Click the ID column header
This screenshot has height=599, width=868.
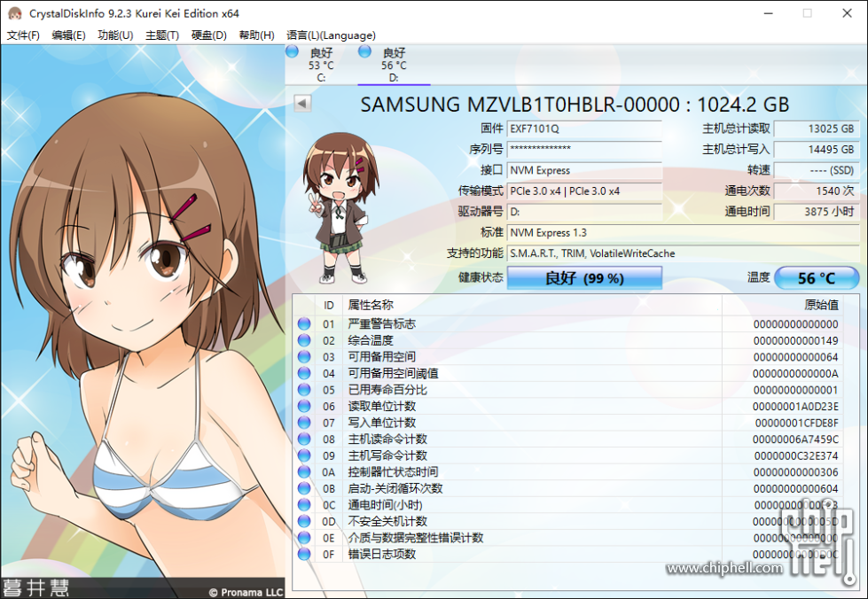coord(329,305)
